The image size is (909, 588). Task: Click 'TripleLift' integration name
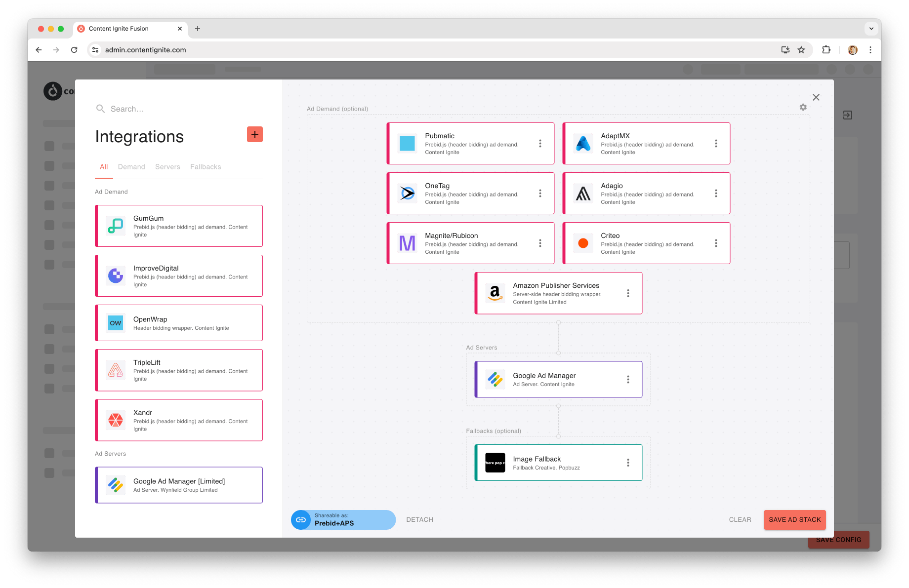tap(147, 363)
